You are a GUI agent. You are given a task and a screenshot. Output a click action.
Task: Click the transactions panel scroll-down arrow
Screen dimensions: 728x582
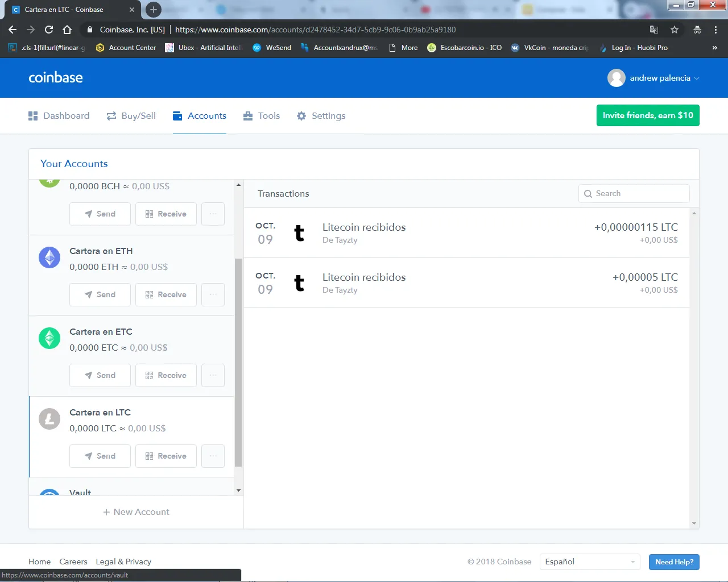(694, 523)
